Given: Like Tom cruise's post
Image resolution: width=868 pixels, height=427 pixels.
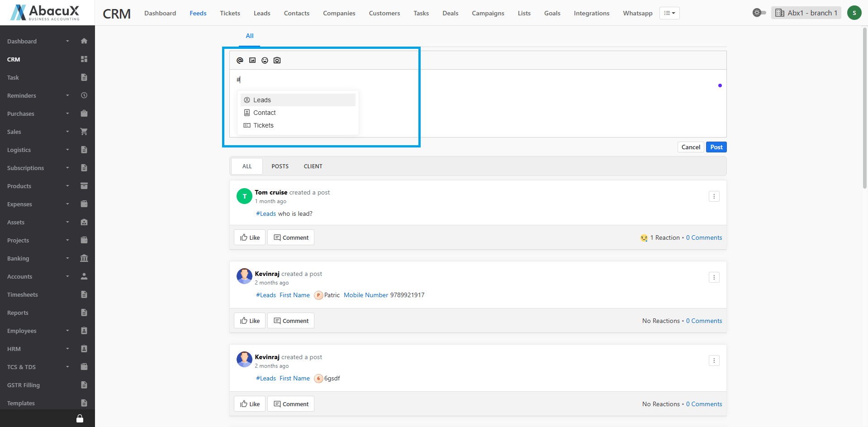Looking at the screenshot, I should [250, 237].
